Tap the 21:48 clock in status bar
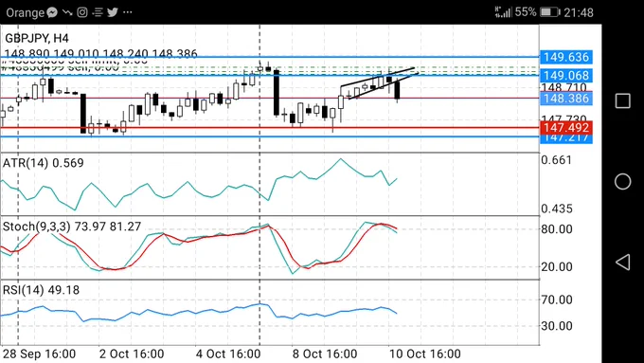Image resolution: width=644 pixels, height=363 pixels. pos(579,12)
